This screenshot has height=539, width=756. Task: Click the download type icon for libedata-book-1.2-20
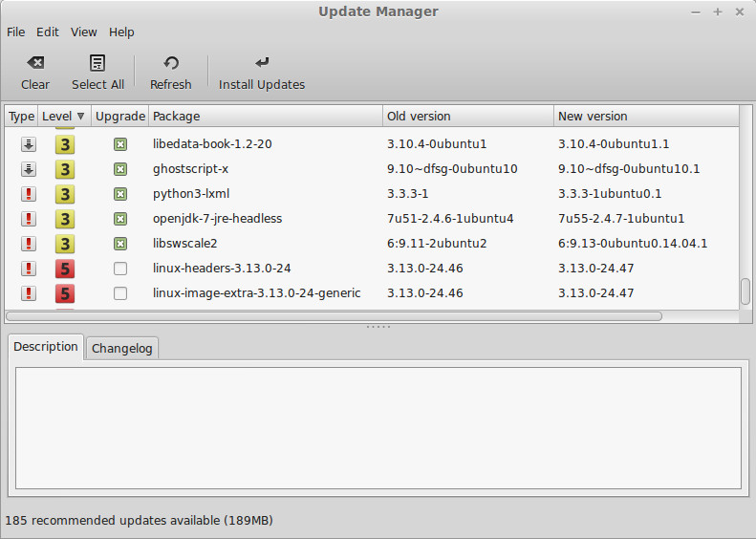pos(29,143)
